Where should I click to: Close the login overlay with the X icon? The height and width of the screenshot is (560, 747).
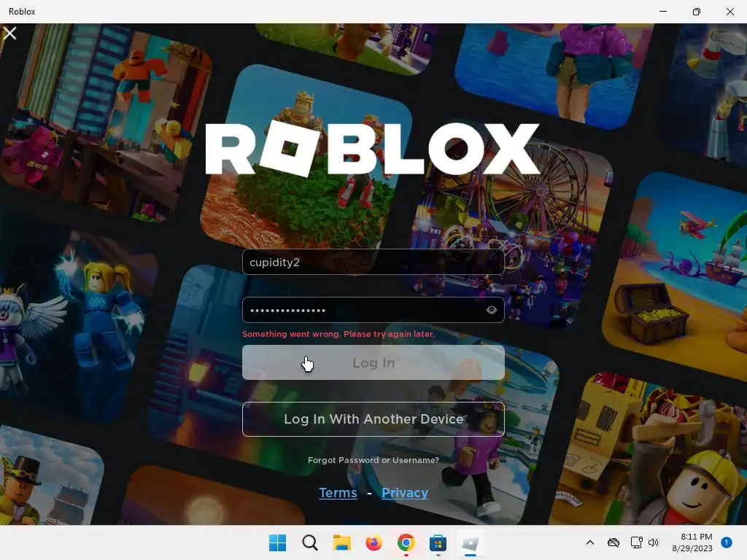(x=9, y=34)
